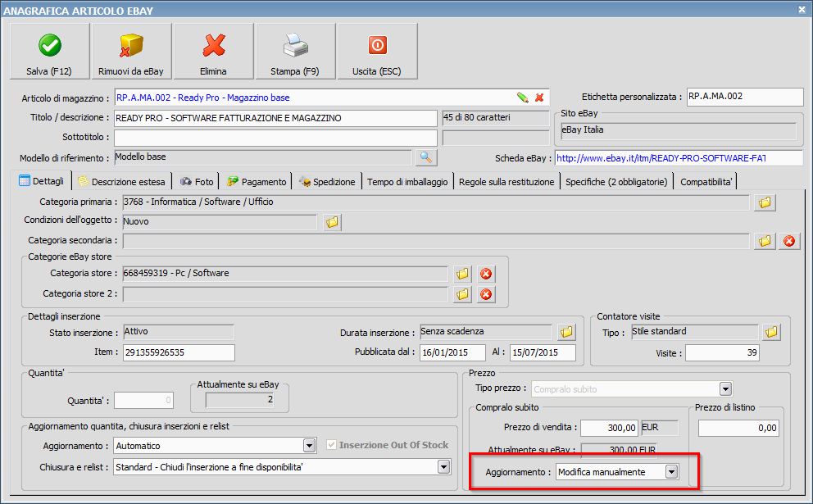Click the Salva (F12) button
Image resolution: width=813 pixels, height=504 pixels.
(x=49, y=52)
